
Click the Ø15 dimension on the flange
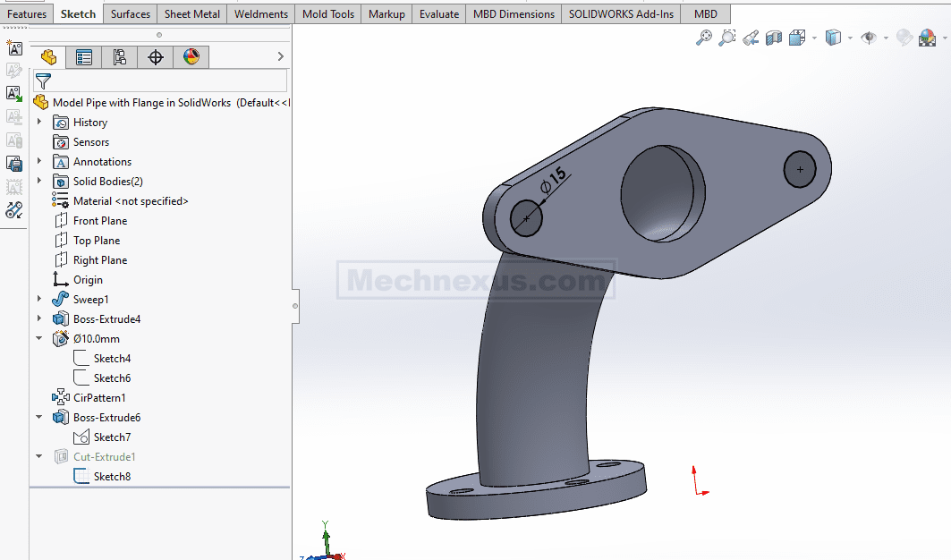point(553,182)
